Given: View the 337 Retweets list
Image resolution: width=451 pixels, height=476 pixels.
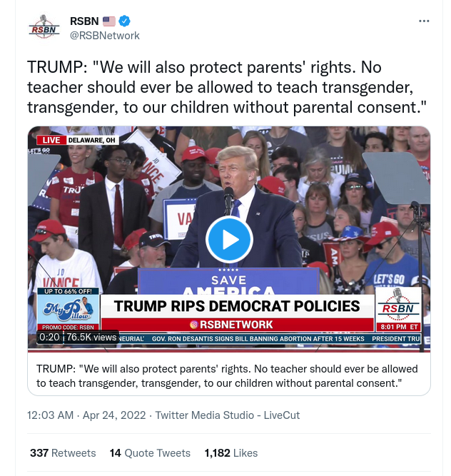Looking at the screenshot, I should pyautogui.click(x=63, y=453).
